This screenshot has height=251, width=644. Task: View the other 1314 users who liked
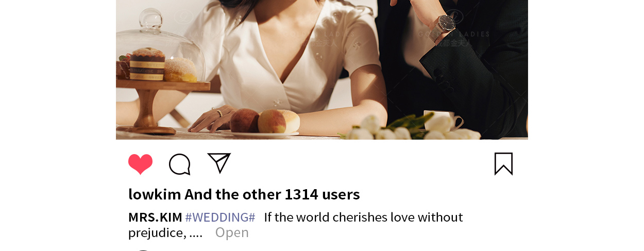coord(272,194)
